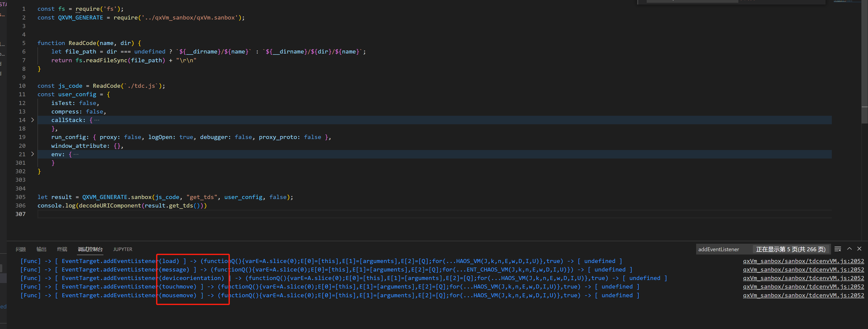The height and width of the screenshot is (329, 868).
Task: Click line number 305 in gutter
Action: 20,197
